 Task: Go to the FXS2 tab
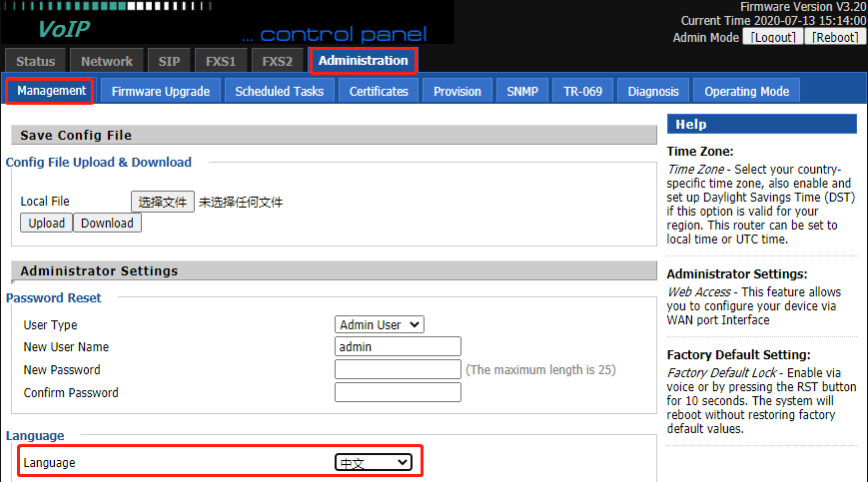tap(277, 61)
